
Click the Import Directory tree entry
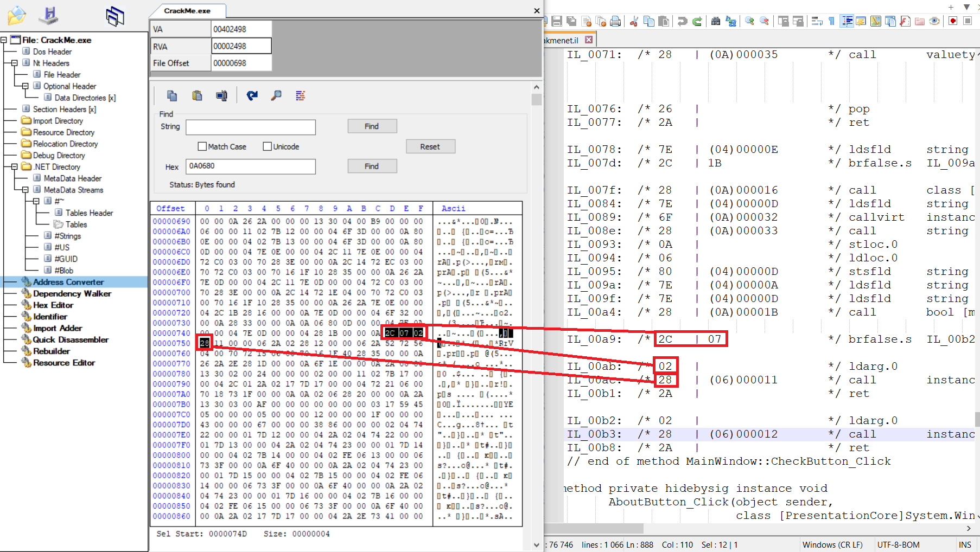[x=58, y=121]
